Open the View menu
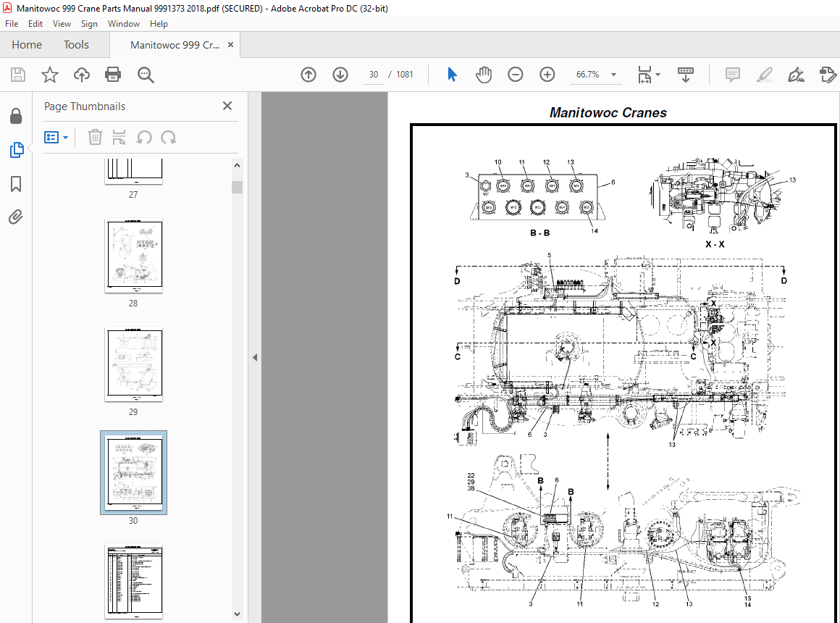The image size is (840, 623). (x=62, y=24)
